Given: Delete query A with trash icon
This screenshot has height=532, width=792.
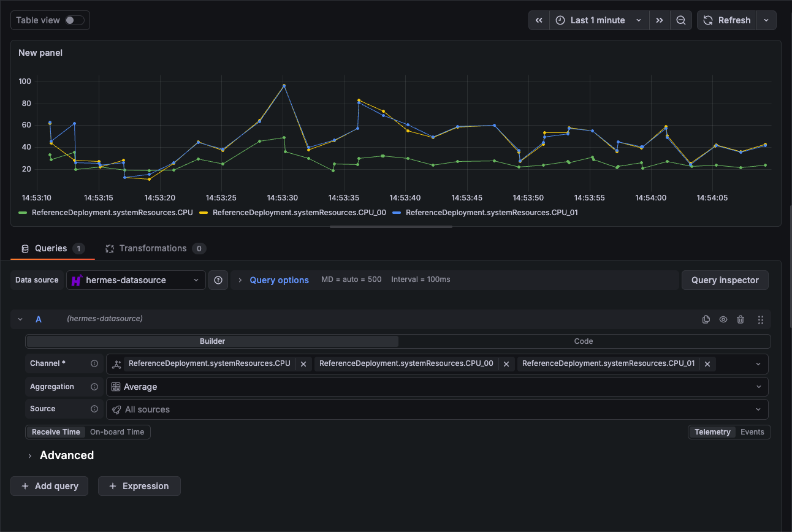Looking at the screenshot, I should pos(741,319).
